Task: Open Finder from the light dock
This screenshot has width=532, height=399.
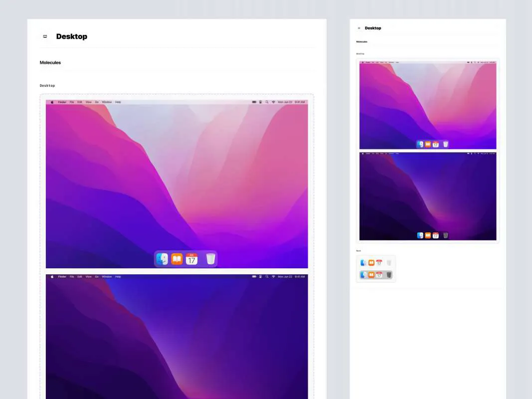Action: click(x=162, y=259)
